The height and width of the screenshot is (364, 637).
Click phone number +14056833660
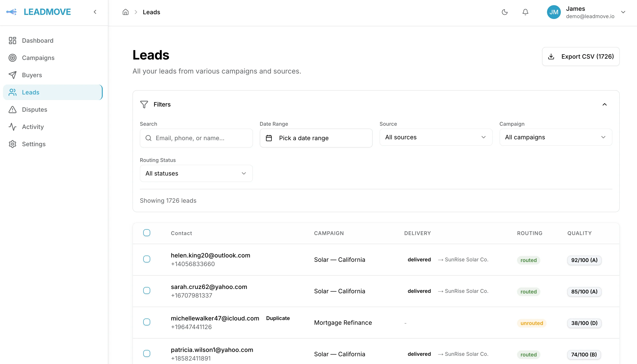tap(193, 264)
